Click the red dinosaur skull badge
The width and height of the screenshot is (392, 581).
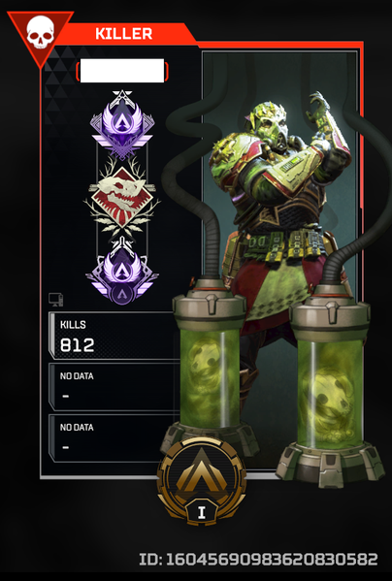(x=122, y=198)
